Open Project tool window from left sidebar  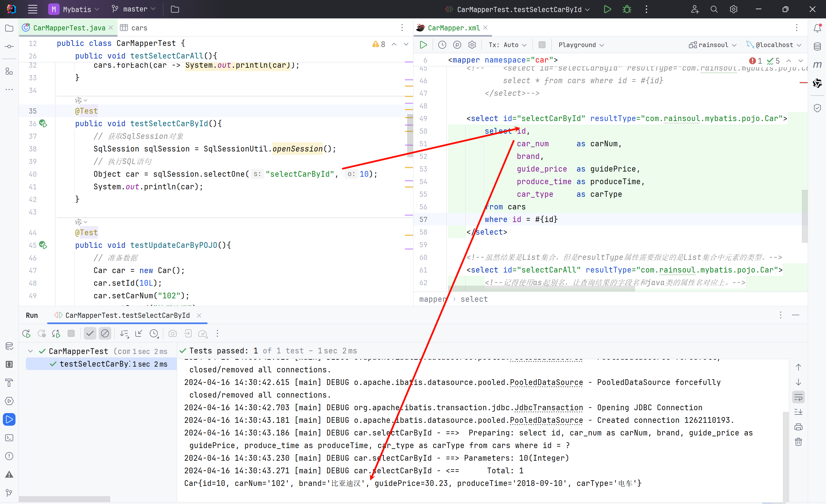pos(9,28)
